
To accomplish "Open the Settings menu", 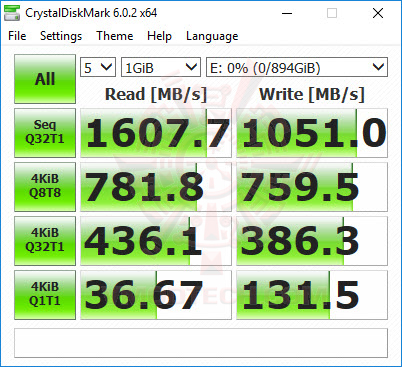I will point(61,36).
